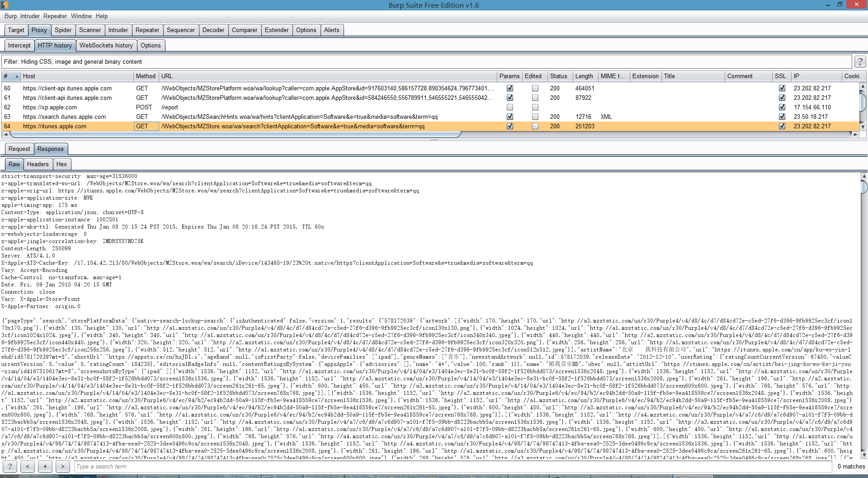868x478 pixels.
Task: Sort history by URL column
Action: point(327,76)
